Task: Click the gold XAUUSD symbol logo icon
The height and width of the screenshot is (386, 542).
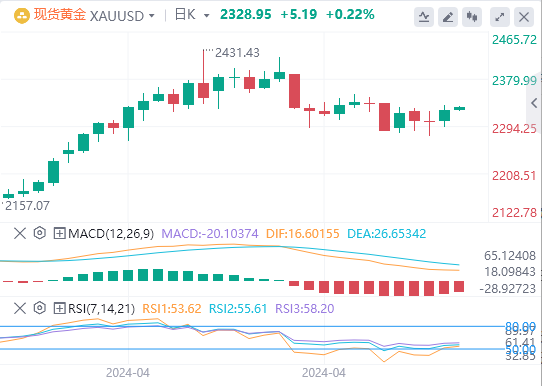Action: pyautogui.click(x=21, y=16)
